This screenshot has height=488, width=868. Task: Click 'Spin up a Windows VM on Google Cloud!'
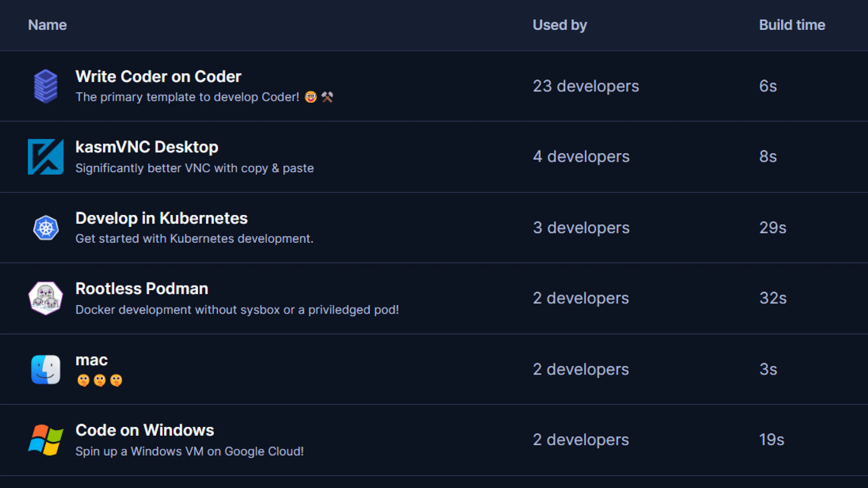tap(189, 451)
